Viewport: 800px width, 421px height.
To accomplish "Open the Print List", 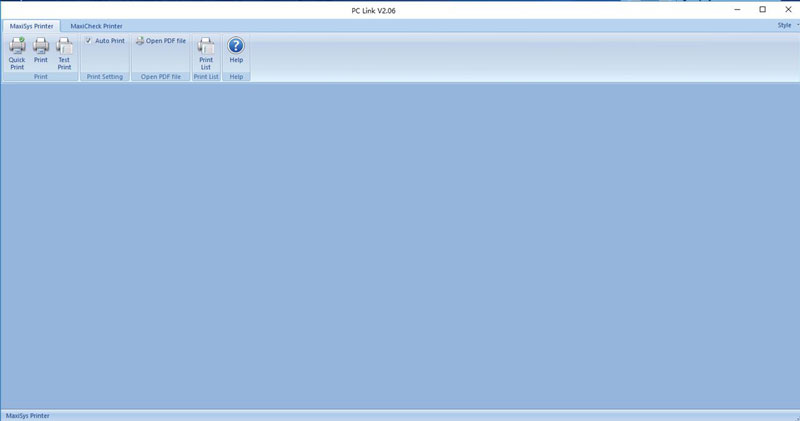I will point(206,52).
